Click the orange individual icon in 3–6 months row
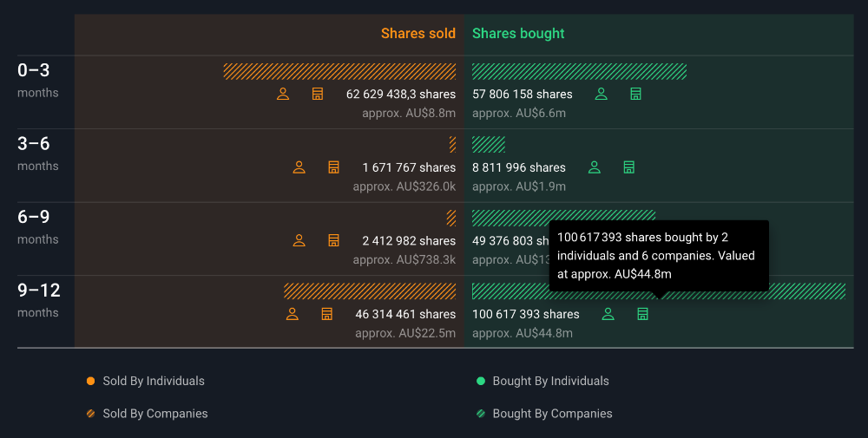Screen dimensions: 868x438 [299, 167]
